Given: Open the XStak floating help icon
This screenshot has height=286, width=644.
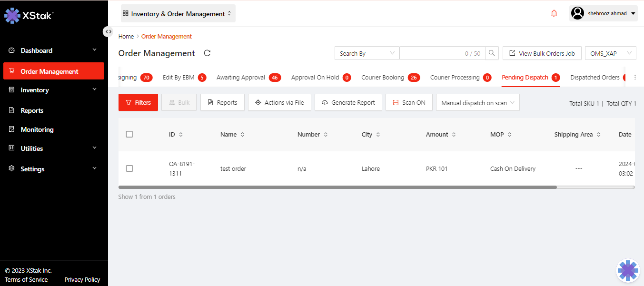Looking at the screenshot, I should 627,270.
